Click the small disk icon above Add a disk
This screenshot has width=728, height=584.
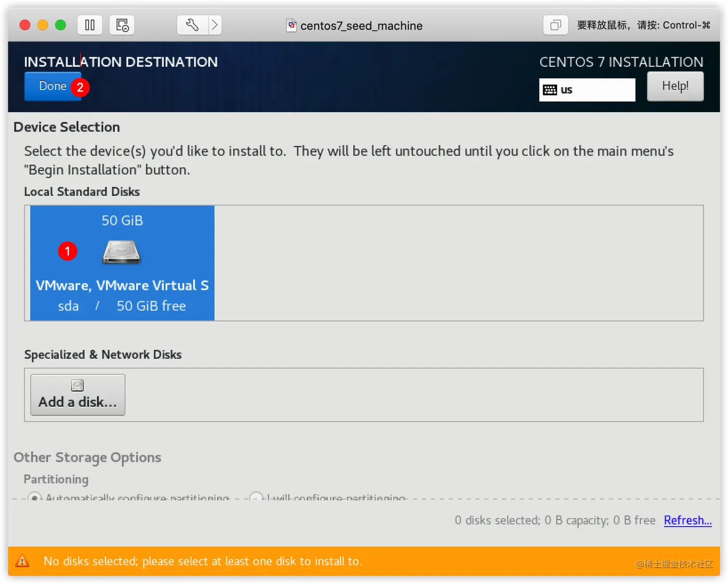pos(78,385)
